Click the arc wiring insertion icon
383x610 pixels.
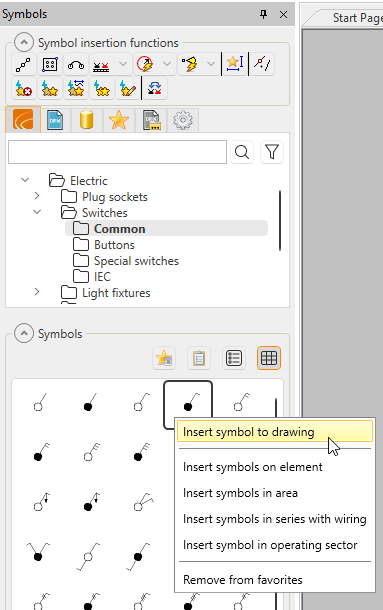click(76, 64)
